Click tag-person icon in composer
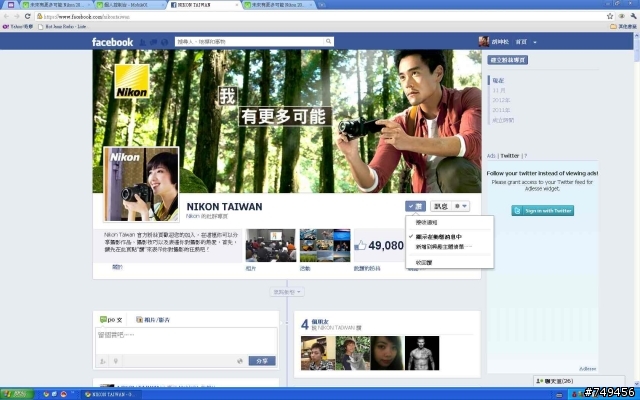 pos(103,361)
